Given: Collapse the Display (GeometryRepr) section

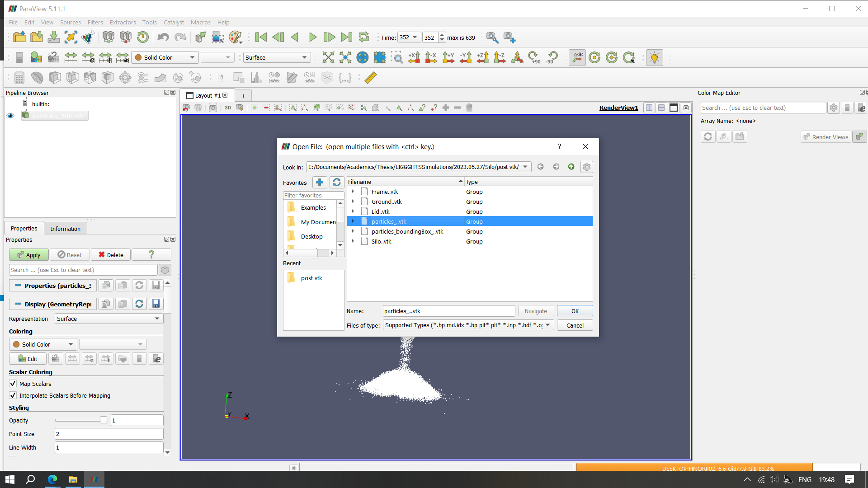Looking at the screenshot, I should [18, 304].
